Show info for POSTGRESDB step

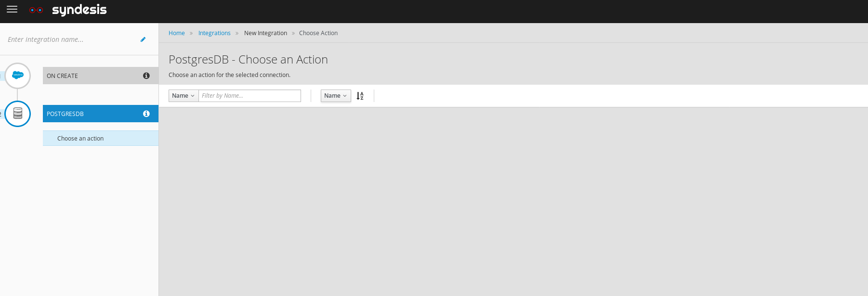pyautogui.click(x=146, y=114)
